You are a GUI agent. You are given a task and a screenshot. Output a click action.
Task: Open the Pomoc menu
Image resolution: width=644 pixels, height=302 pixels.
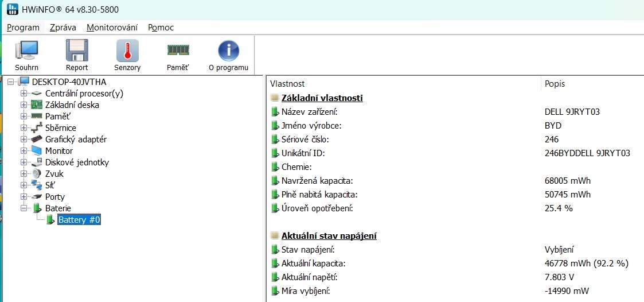click(x=161, y=28)
